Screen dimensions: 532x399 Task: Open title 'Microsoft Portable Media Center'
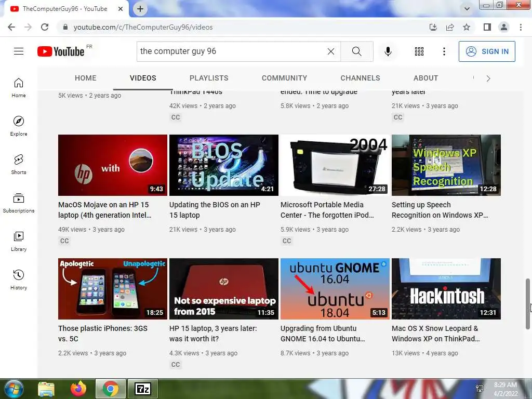pos(327,210)
